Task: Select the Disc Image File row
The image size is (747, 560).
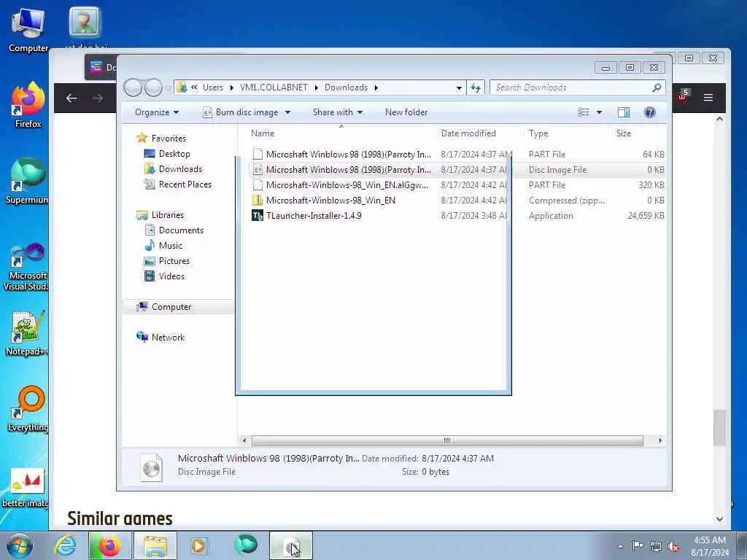Action: click(x=457, y=169)
